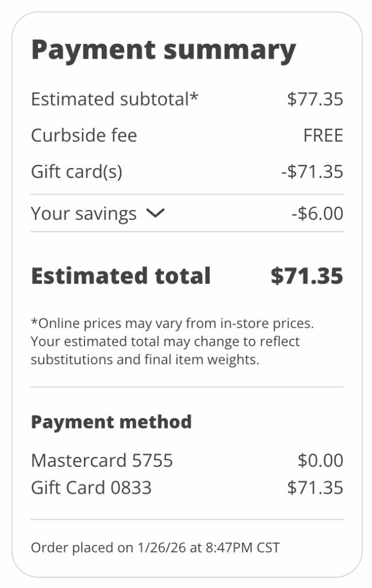Expand the Your savings chevron
Image resolution: width=372 pixels, height=588 pixels.
(155, 214)
